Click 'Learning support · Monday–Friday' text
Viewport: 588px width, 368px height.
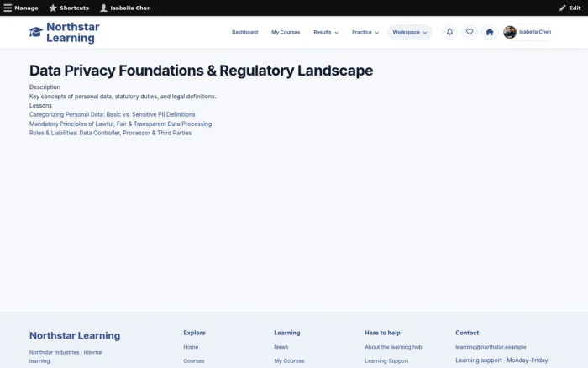pos(501,360)
